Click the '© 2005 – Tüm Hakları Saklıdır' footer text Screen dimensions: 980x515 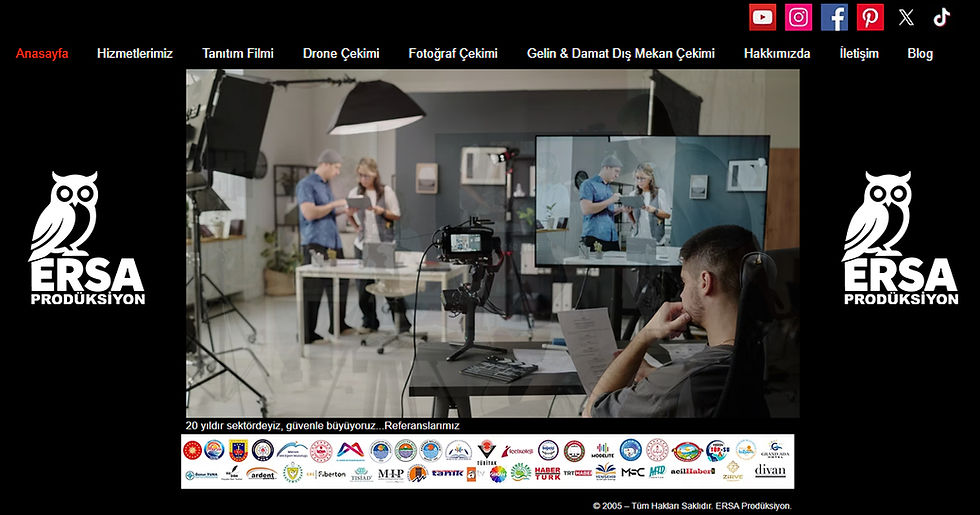(692, 506)
